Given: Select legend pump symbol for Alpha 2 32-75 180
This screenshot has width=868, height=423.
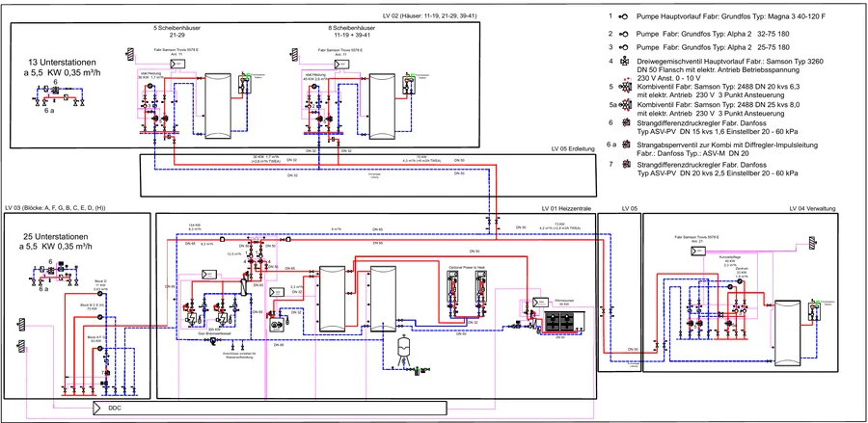Looking at the screenshot, I should click(624, 33).
